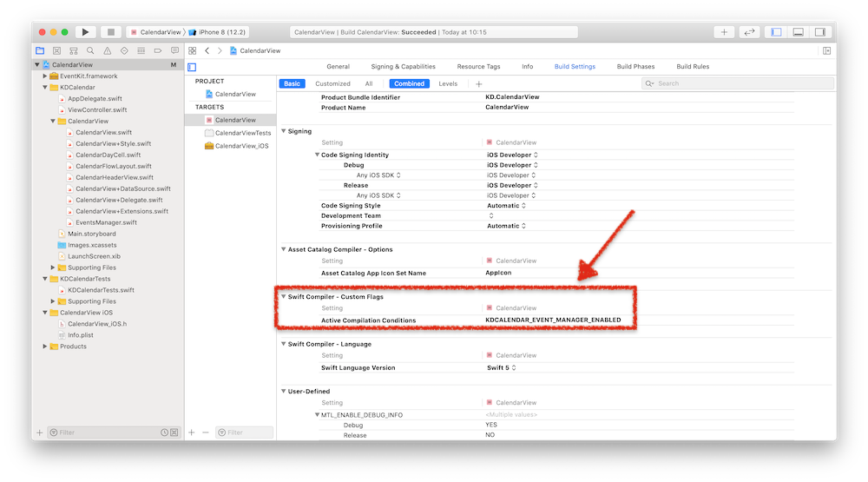Show the Issue navigator warning icon
Image resolution: width=868 pixels, height=482 pixels.
click(x=107, y=51)
